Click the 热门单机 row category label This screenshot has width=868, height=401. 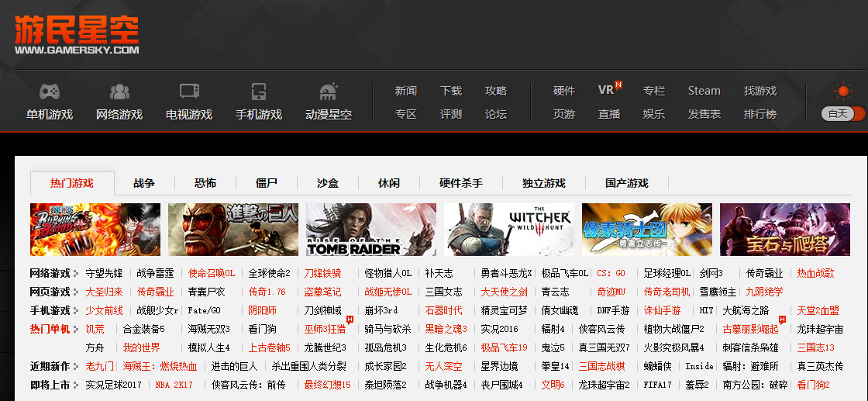[x=50, y=329]
